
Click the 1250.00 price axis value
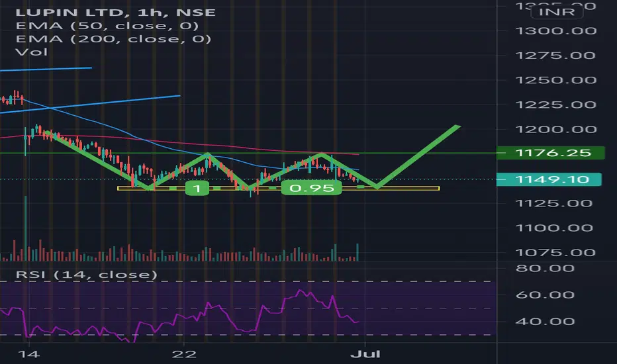(x=555, y=80)
